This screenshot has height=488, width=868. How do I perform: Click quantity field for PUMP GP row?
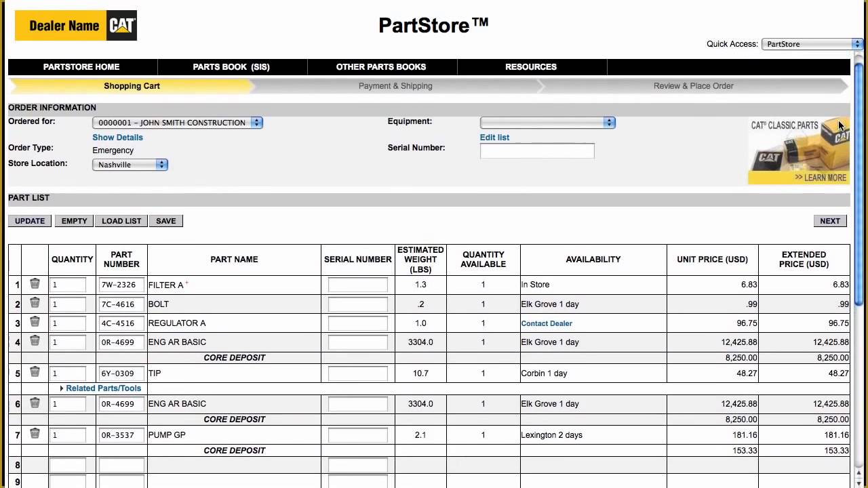[68, 434]
